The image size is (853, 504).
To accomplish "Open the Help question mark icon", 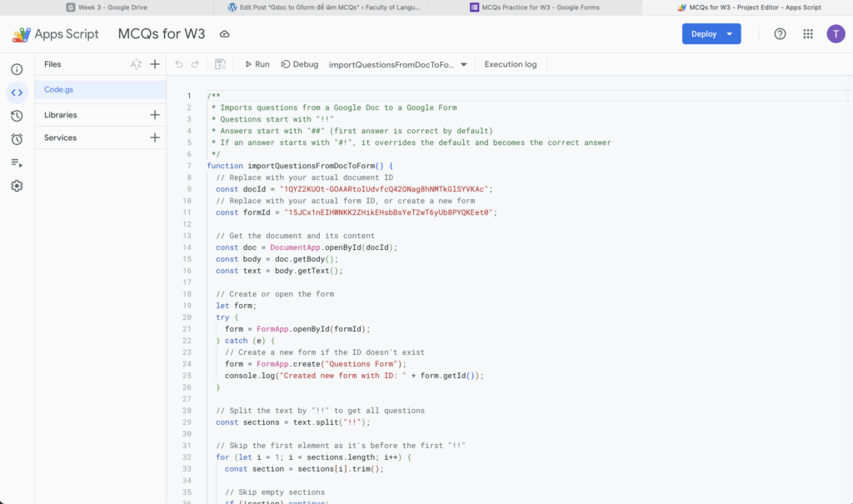I will coord(780,34).
